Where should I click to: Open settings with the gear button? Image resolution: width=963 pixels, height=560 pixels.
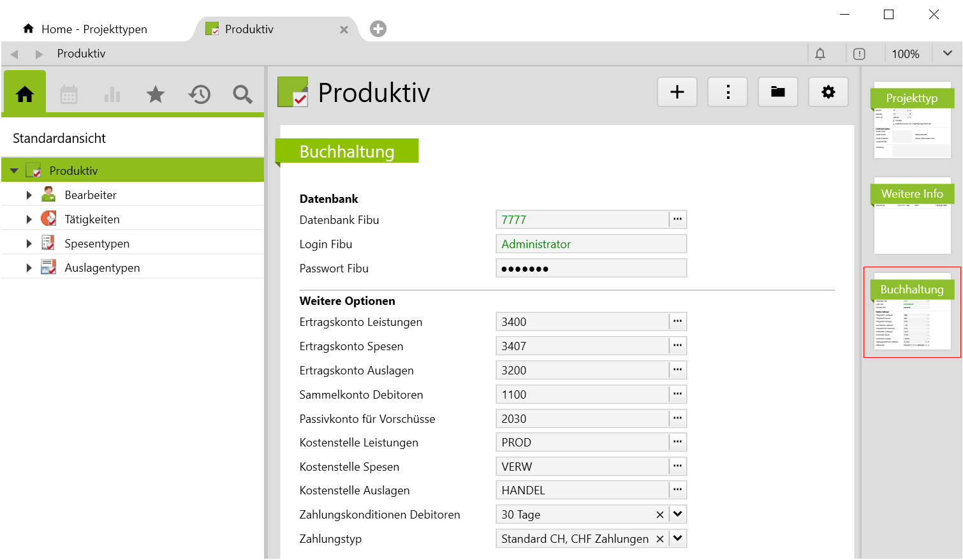828,92
